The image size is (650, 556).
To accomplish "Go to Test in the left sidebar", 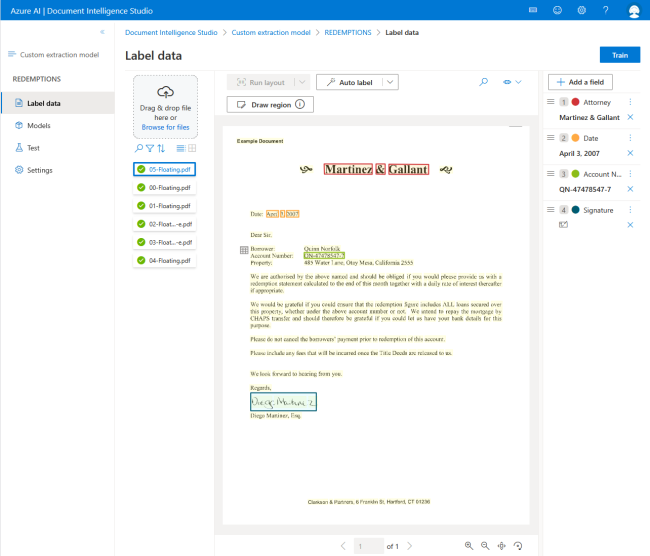I will click(33, 147).
